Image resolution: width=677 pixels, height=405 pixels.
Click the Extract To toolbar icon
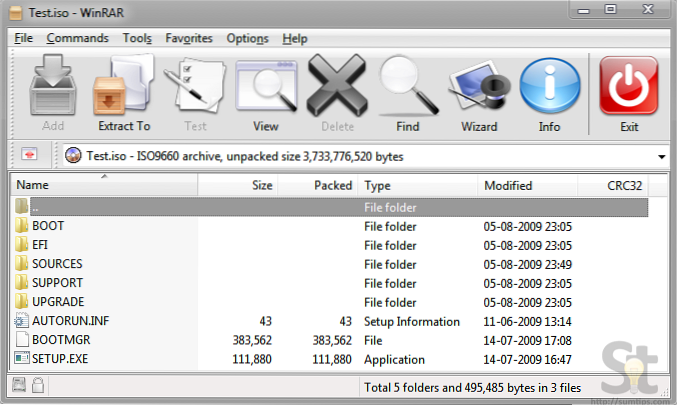[x=124, y=94]
